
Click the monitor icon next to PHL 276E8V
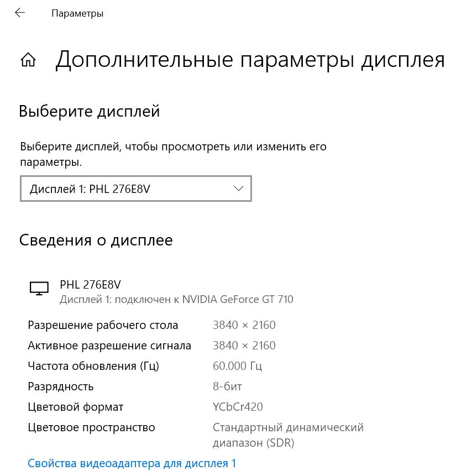click(x=39, y=288)
